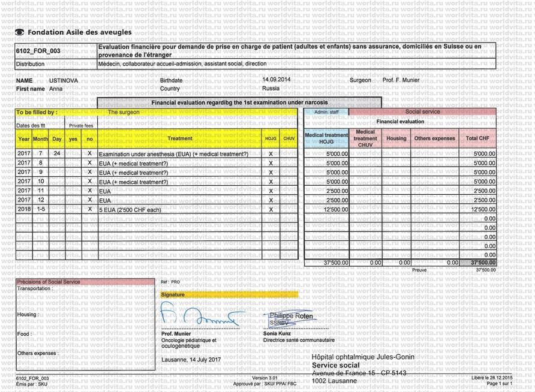Click the shaded grand total '37'500.00' cell

click(478, 263)
